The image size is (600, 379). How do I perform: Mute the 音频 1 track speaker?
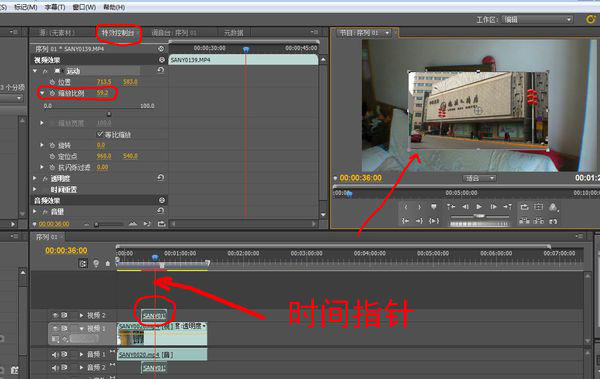coord(55,354)
